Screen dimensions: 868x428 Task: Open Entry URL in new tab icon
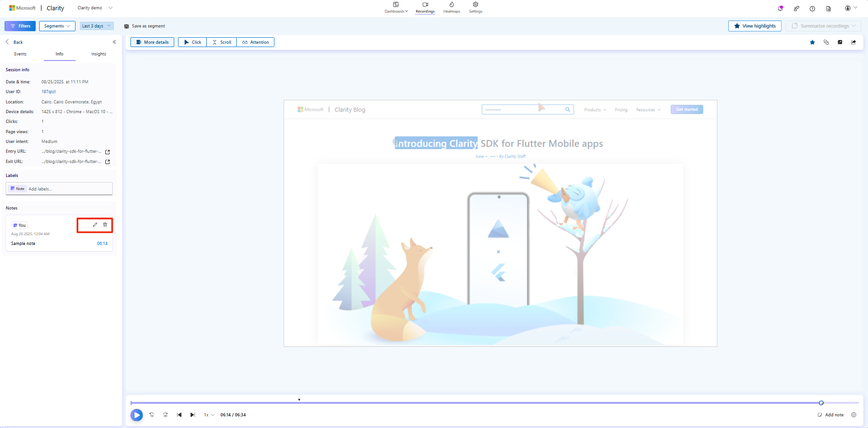click(x=108, y=152)
